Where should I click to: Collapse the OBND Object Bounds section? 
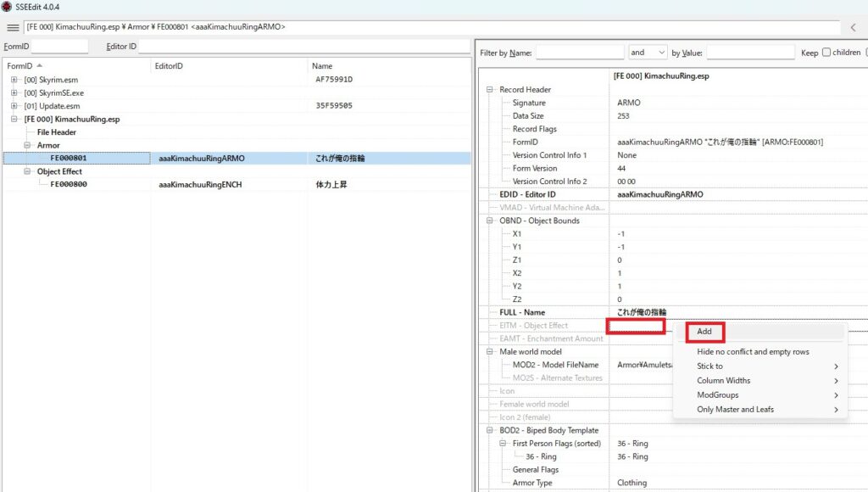coord(489,221)
